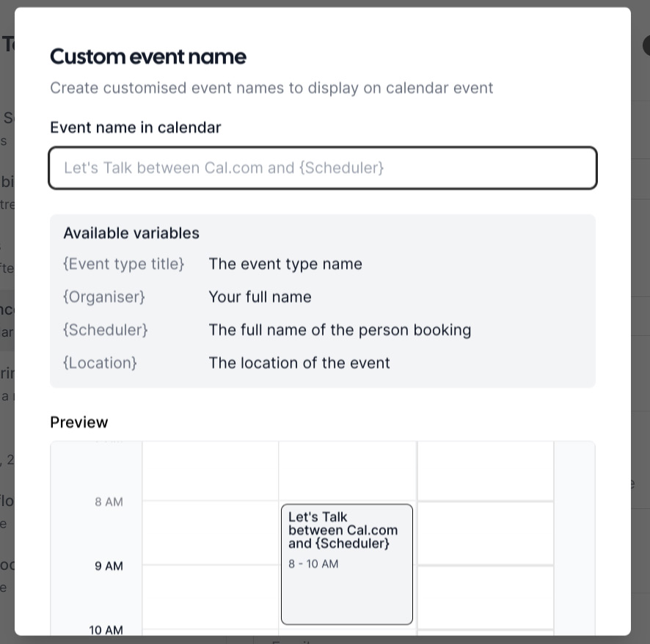Click the 9 AM time label

click(x=109, y=566)
